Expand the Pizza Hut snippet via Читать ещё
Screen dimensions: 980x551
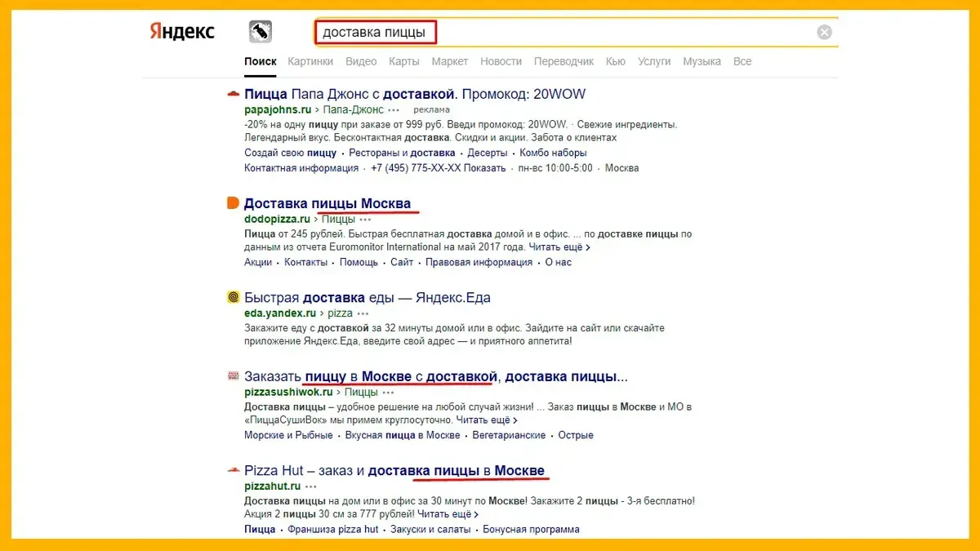pyautogui.click(x=448, y=514)
